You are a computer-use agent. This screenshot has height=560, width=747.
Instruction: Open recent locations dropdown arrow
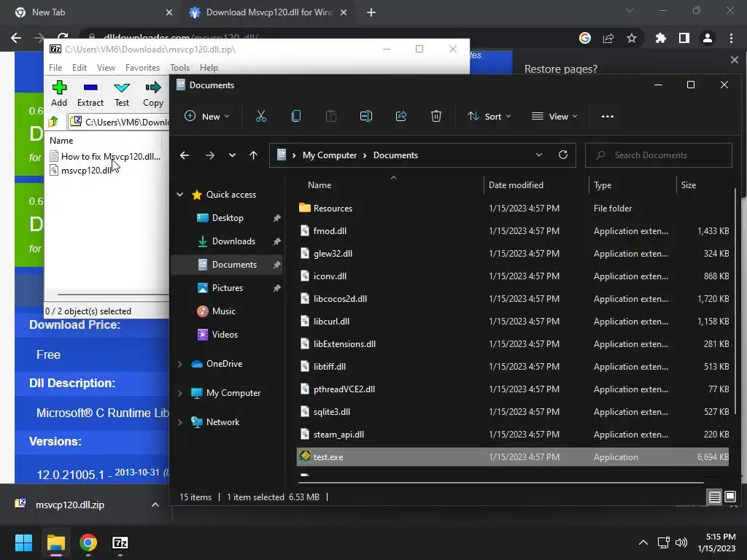[232, 155]
